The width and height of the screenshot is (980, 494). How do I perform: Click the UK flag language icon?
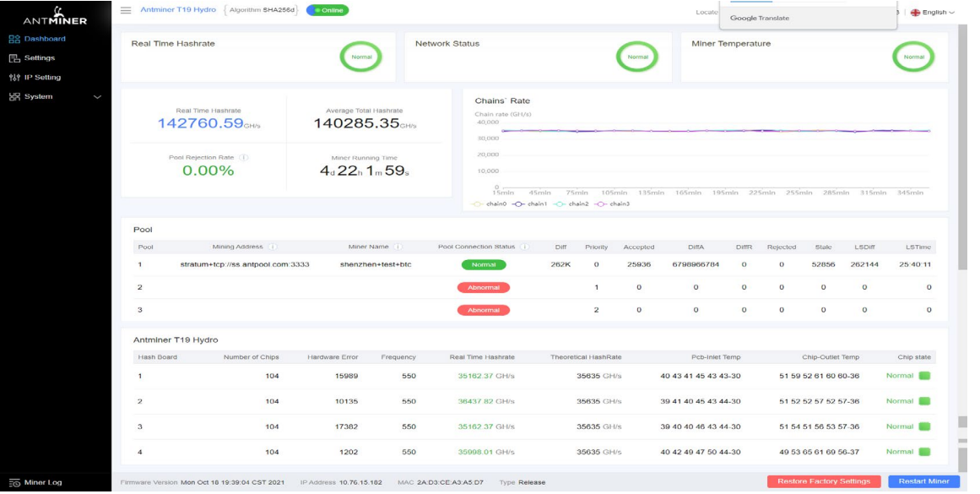915,13
